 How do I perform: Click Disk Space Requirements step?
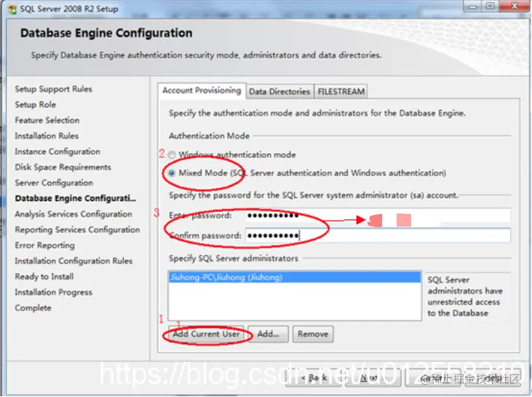pos(63,167)
